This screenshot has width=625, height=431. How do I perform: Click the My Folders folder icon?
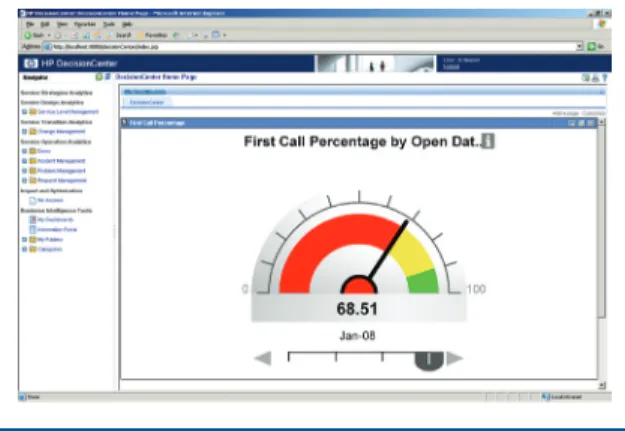click(x=33, y=240)
